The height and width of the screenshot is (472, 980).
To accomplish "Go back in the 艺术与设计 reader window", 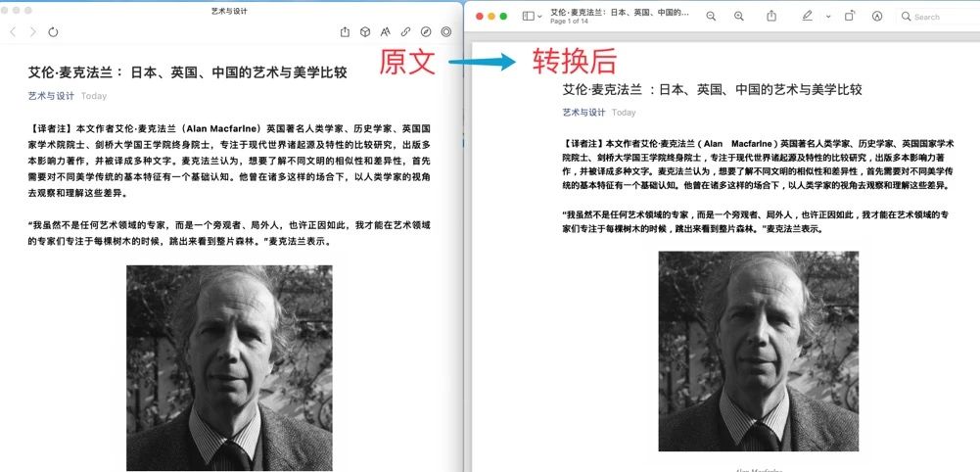I will pyautogui.click(x=13, y=32).
